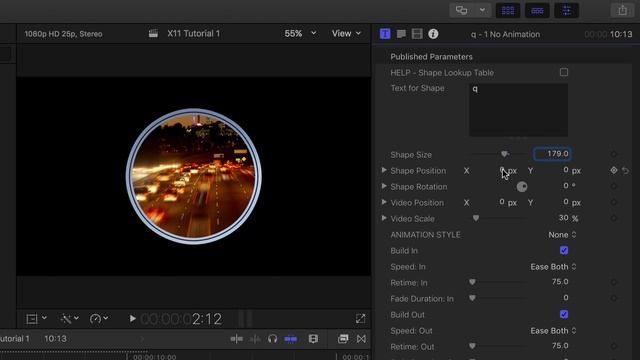The height and width of the screenshot is (360, 640).
Task: Toggle the Inspector panel button
Action: click(567, 11)
